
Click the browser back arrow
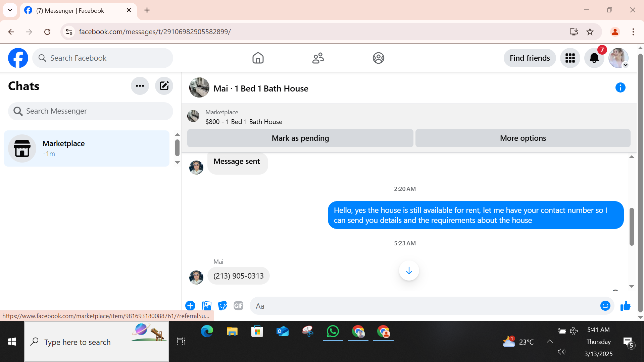(11, 32)
